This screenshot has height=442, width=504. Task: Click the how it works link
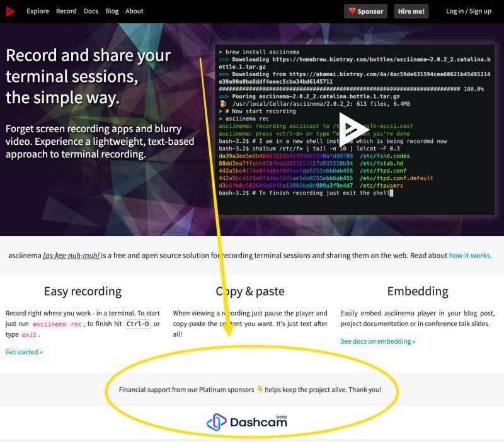tap(469, 256)
